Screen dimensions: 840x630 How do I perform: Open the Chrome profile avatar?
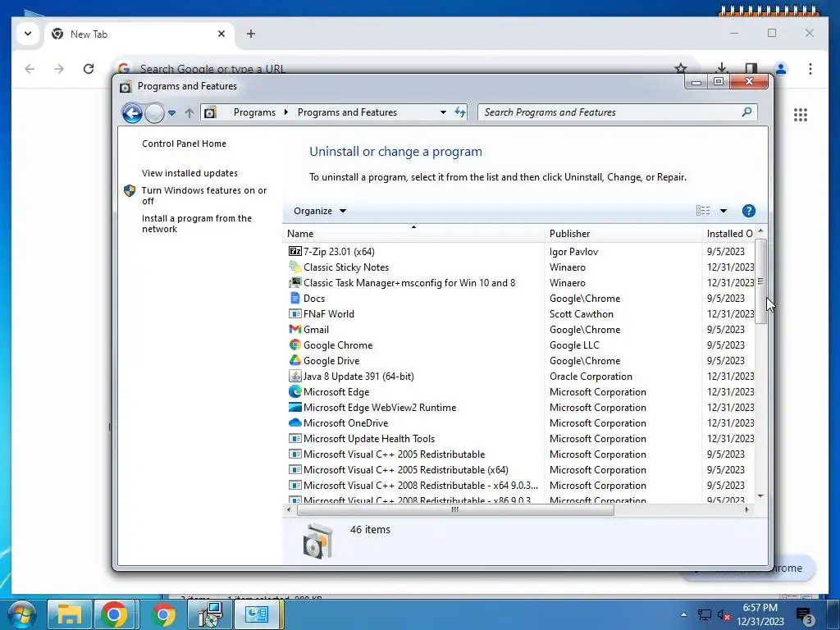coord(781,69)
